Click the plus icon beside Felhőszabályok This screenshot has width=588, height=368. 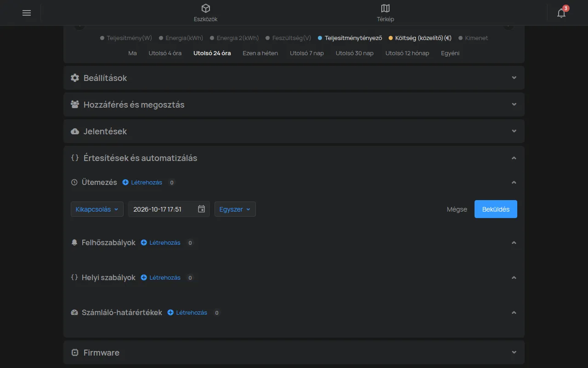(x=144, y=242)
